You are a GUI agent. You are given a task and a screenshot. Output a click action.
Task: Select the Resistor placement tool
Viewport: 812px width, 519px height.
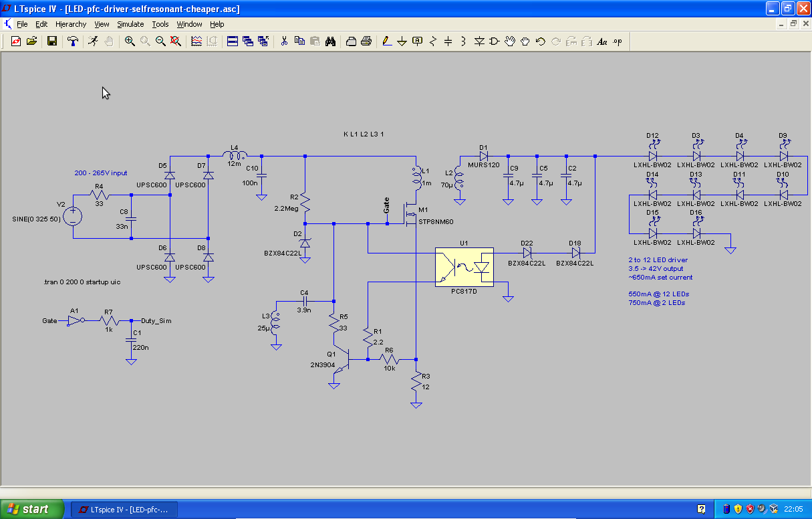pyautogui.click(x=432, y=41)
